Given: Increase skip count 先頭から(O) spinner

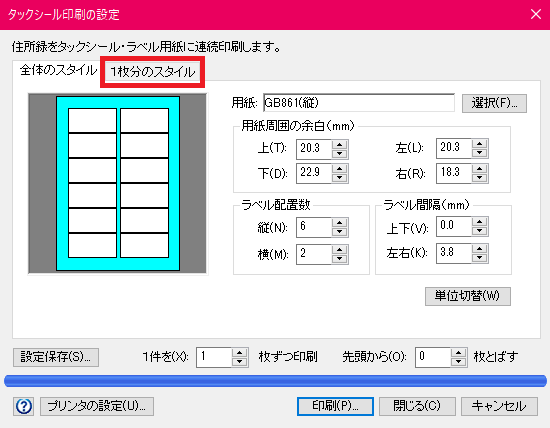Looking at the screenshot, I should pos(458,353).
